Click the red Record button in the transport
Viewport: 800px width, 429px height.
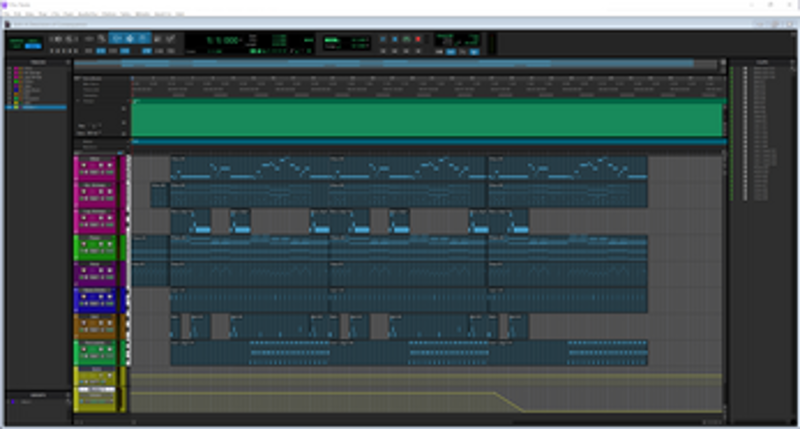coord(418,39)
